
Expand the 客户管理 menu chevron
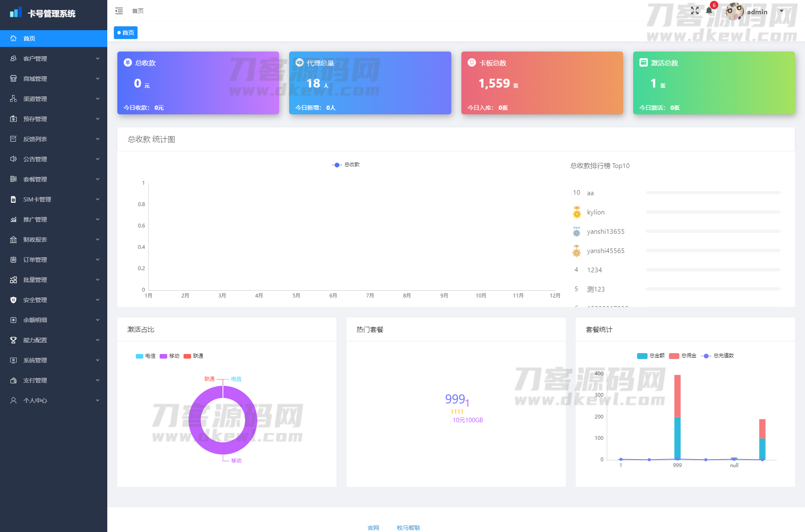[98, 59]
